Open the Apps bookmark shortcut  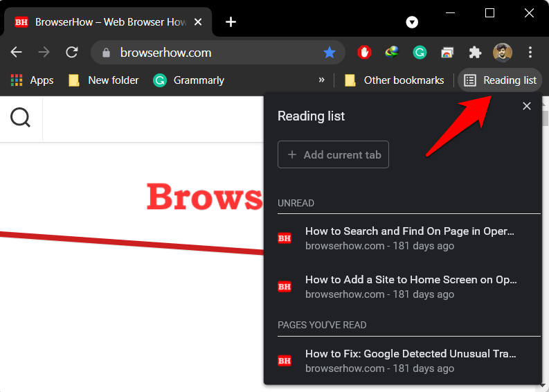pos(33,80)
